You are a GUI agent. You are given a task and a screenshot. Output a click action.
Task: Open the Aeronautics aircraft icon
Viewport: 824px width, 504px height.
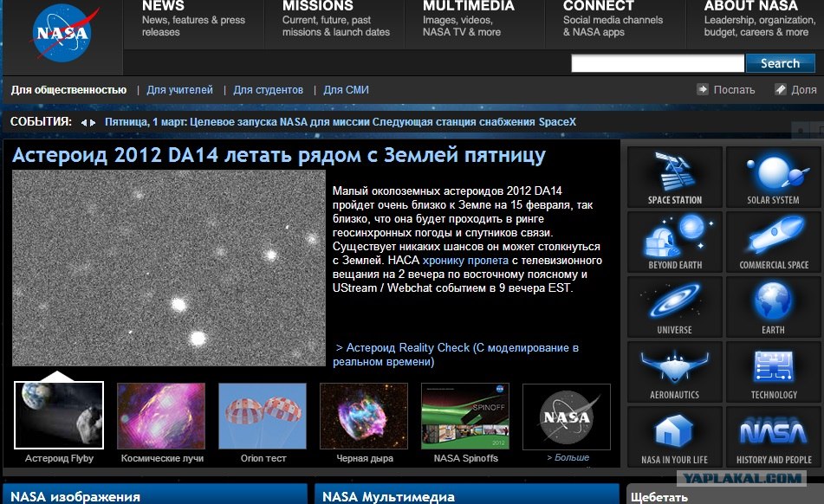click(x=675, y=372)
